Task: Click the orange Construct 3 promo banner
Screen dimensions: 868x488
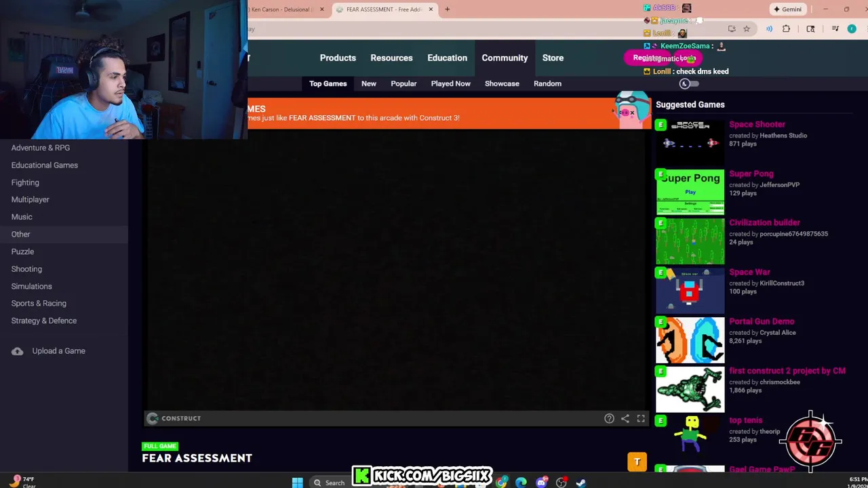Action: tap(449, 113)
